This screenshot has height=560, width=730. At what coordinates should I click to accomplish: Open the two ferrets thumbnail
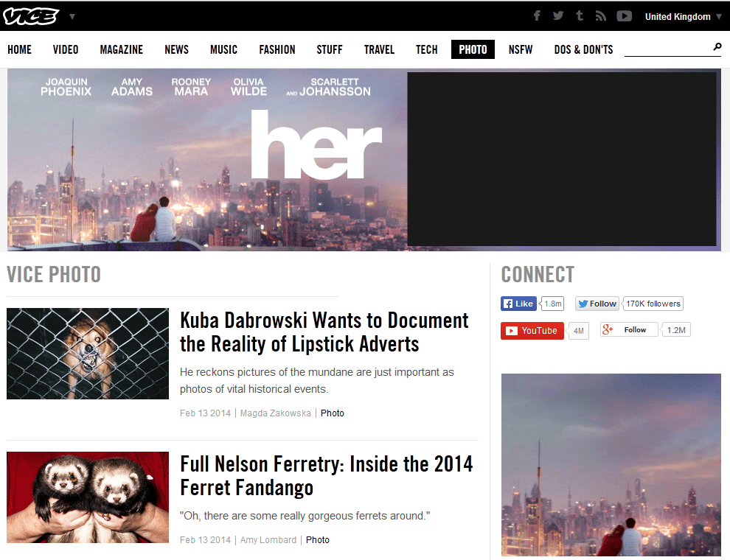(88, 497)
